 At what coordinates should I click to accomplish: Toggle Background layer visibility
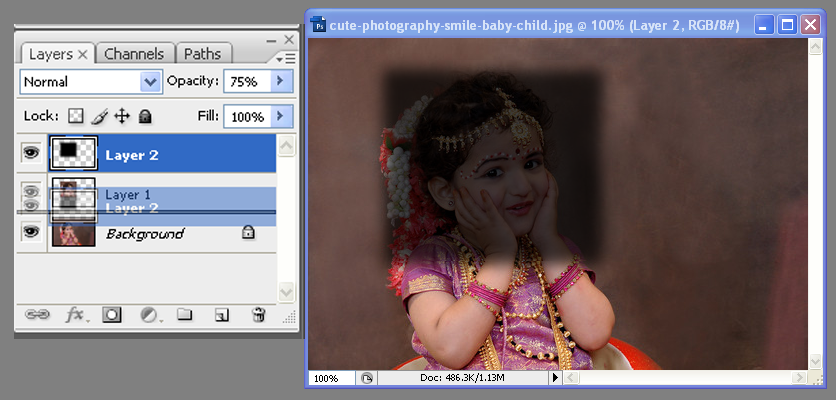click(31, 232)
